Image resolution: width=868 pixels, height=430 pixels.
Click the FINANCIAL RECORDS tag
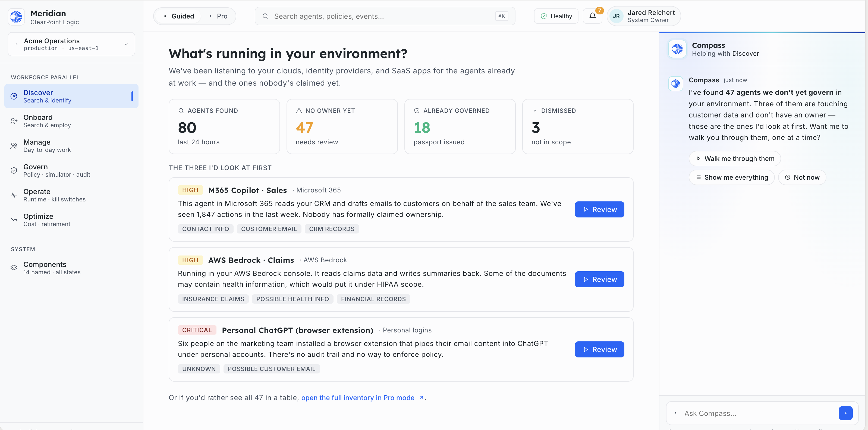[373, 299]
